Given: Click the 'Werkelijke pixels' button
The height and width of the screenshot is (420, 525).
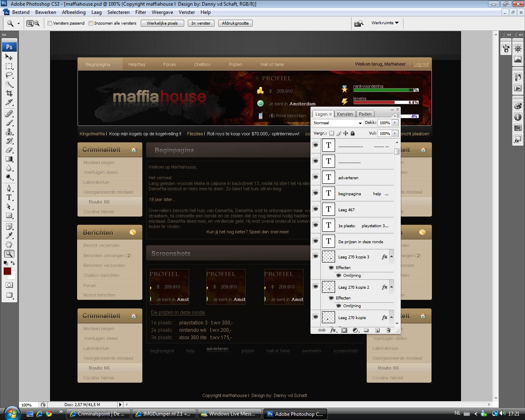Looking at the screenshot, I should 162,23.
